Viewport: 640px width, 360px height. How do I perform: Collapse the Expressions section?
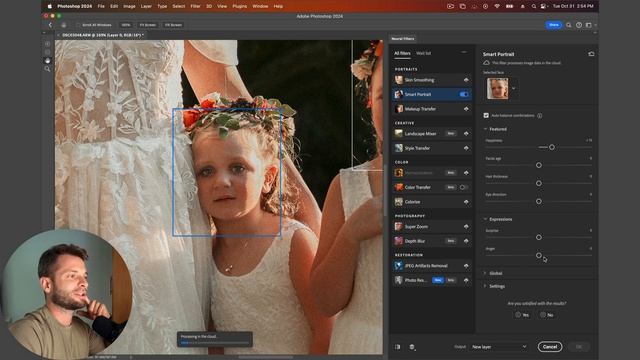485,219
